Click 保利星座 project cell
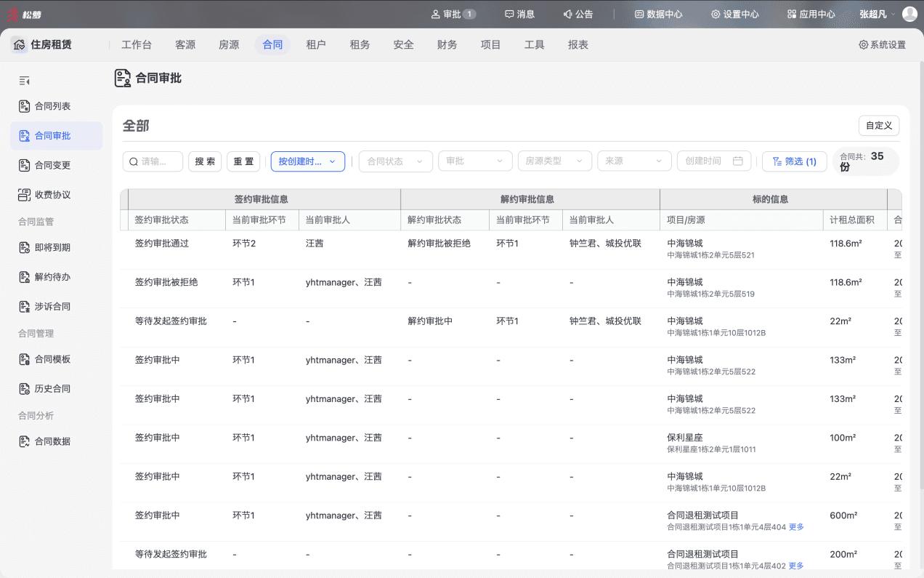Viewport: 924px width, 578px height. (685, 438)
